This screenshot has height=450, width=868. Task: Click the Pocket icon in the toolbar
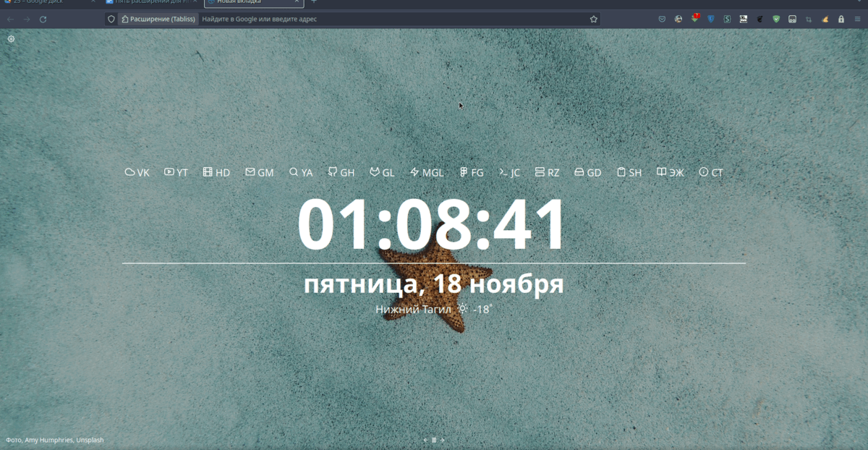662,18
